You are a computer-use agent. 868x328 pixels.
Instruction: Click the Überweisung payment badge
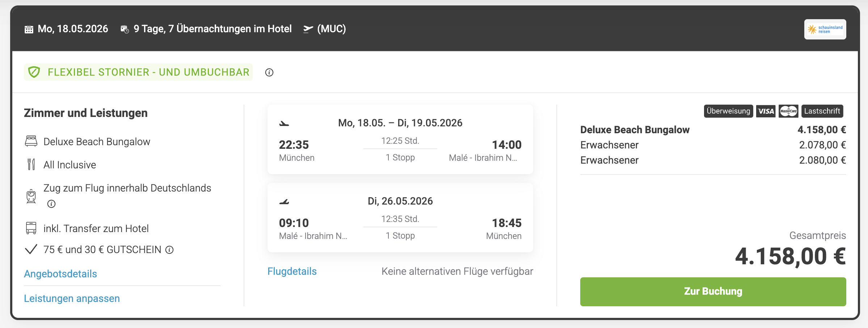(x=728, y=111)
